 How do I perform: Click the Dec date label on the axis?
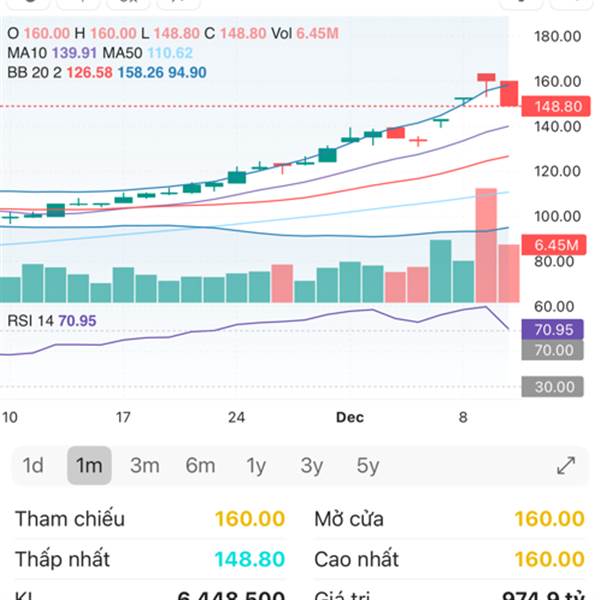pos(350,417)
